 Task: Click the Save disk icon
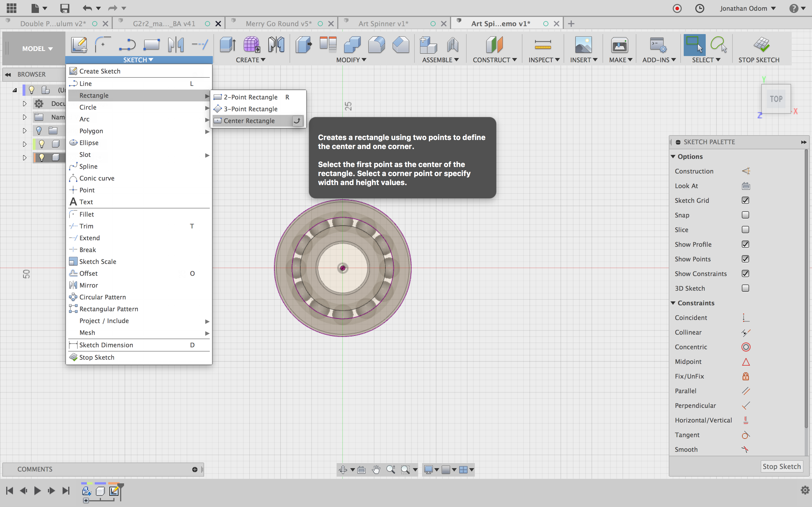64,8
